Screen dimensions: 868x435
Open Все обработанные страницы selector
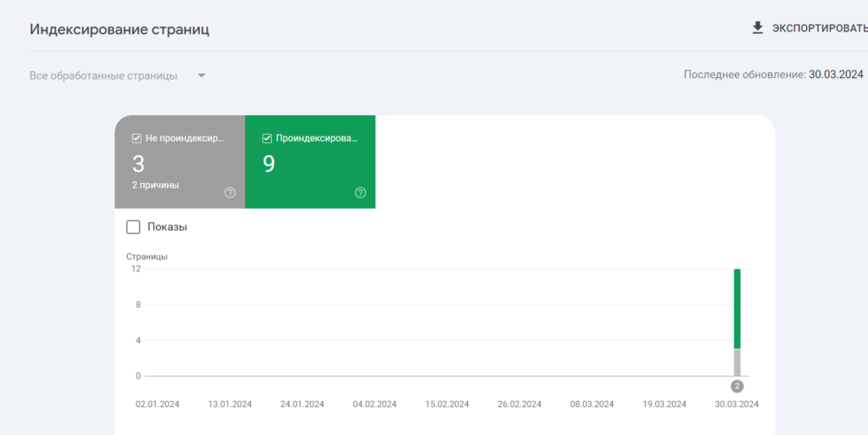(x=118, y=75)
